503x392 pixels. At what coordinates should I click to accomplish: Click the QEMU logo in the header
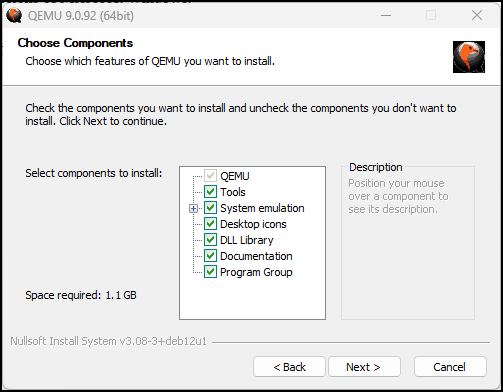tap(469, 57)
